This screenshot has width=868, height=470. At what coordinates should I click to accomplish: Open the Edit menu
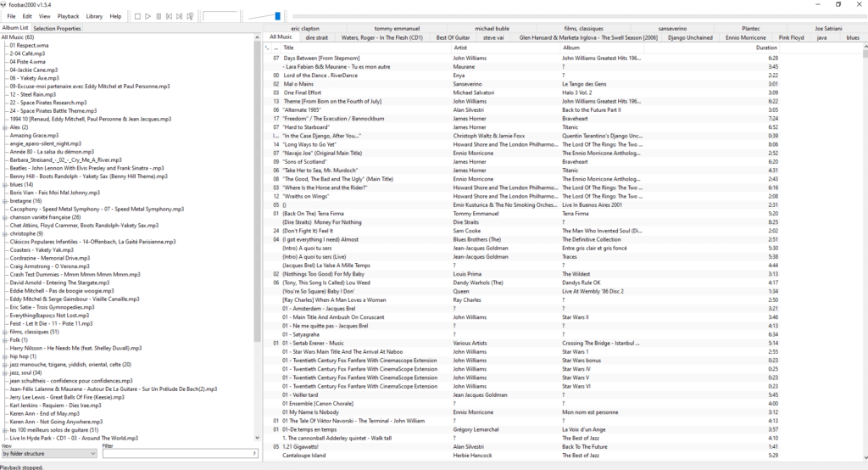point(27,17)
